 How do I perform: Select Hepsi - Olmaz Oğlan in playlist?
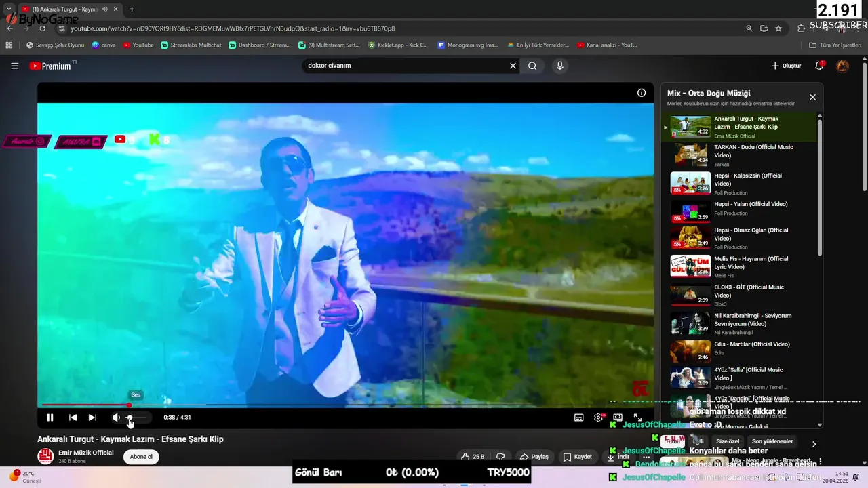(739, 239)
